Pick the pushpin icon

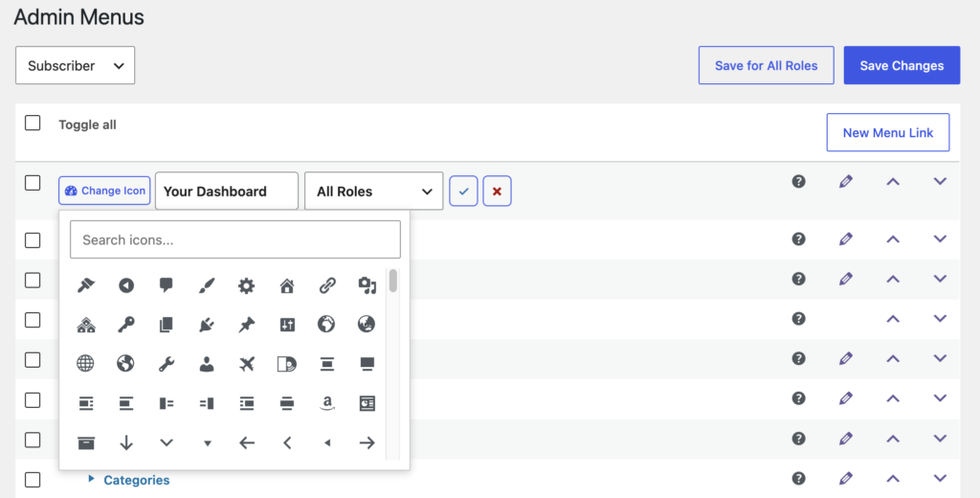246,325
